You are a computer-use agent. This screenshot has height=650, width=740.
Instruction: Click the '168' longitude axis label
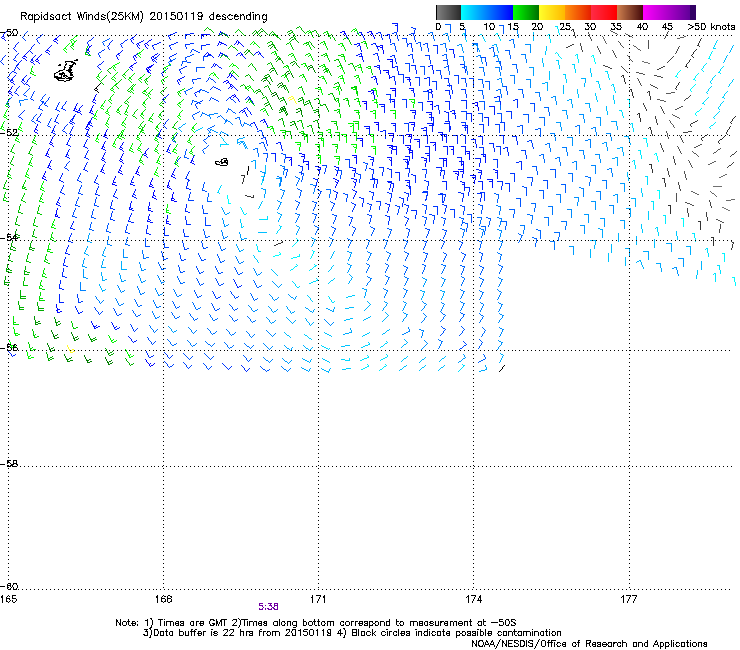163,599
